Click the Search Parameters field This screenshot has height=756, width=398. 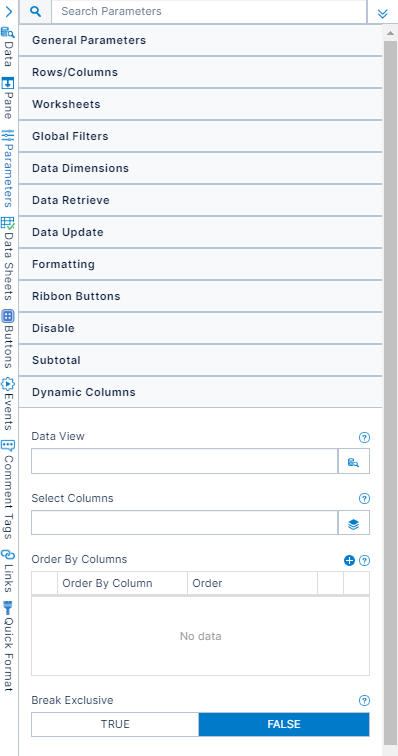click(209, 12)
